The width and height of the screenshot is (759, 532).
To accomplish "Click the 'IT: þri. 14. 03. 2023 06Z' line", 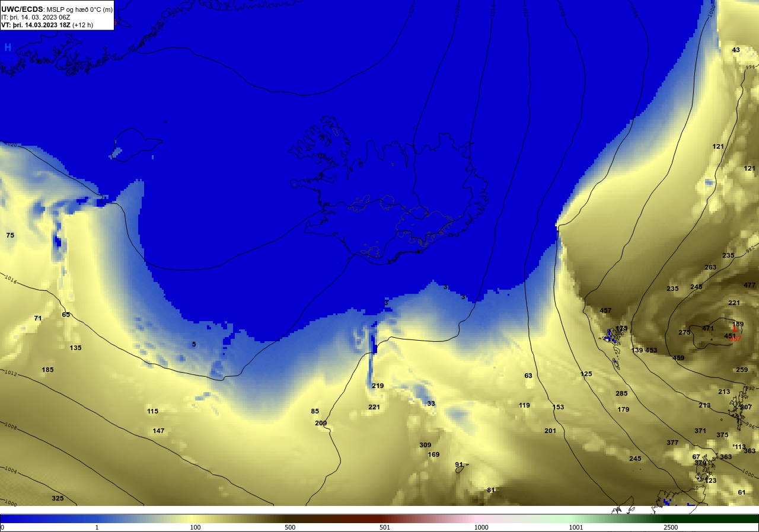I will coord(36,17).
